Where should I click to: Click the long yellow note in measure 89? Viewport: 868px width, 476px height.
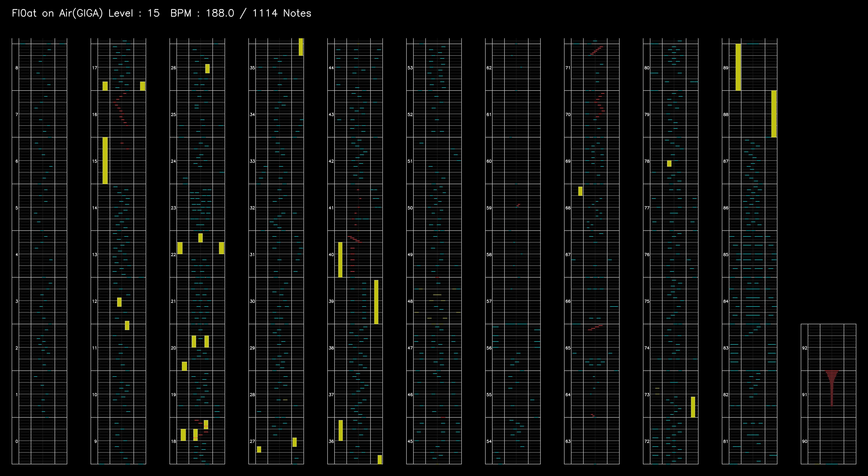738,67
